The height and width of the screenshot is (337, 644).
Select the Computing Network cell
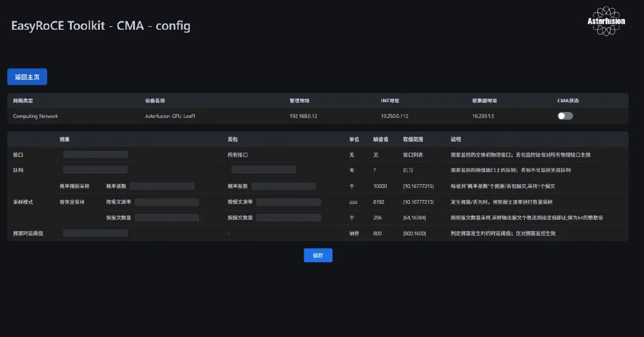pos(35,116)
